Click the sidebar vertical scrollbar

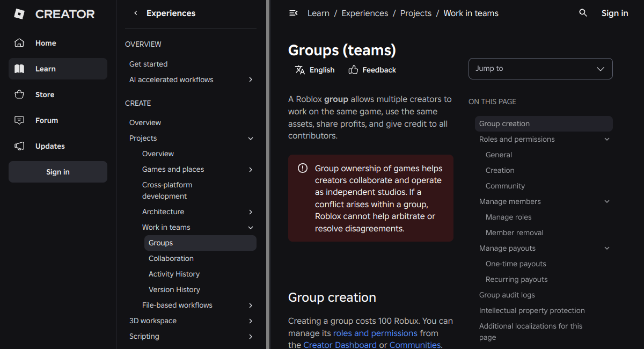[x=268, y=174]
